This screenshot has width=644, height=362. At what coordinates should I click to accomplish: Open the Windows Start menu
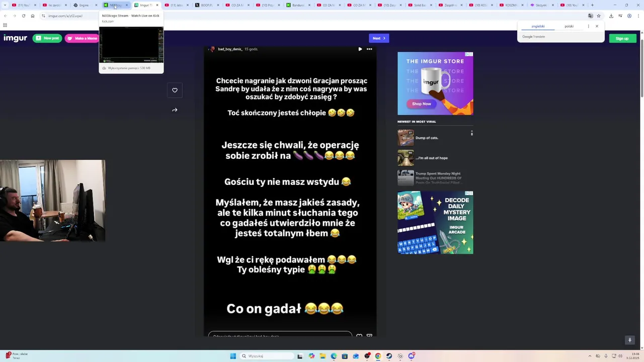click(233, 356)
